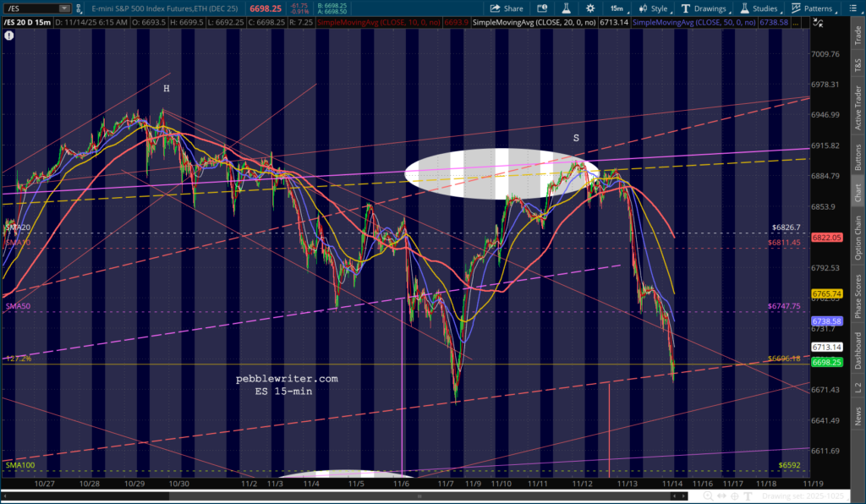
Task: Click the symbol link clipboard icon
Action: (x=79, y=8)
